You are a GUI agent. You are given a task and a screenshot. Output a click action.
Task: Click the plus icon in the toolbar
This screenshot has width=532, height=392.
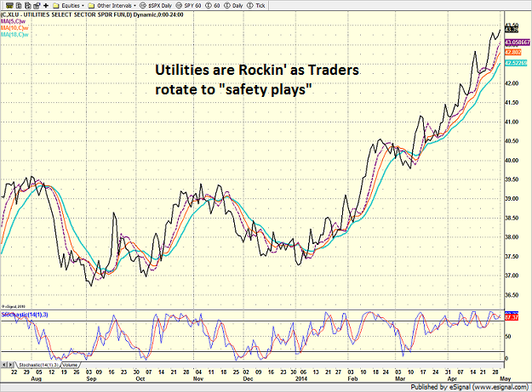[x=46, y=5]
